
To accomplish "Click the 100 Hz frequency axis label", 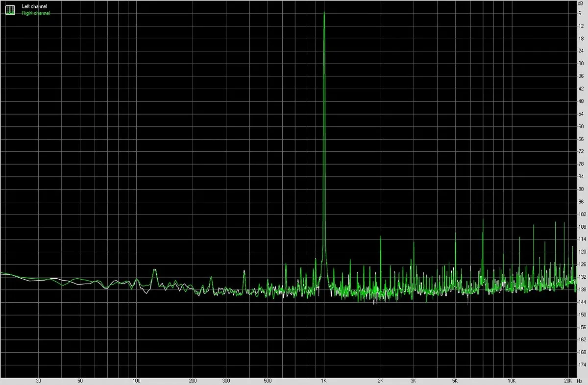I will coord(136,381).
